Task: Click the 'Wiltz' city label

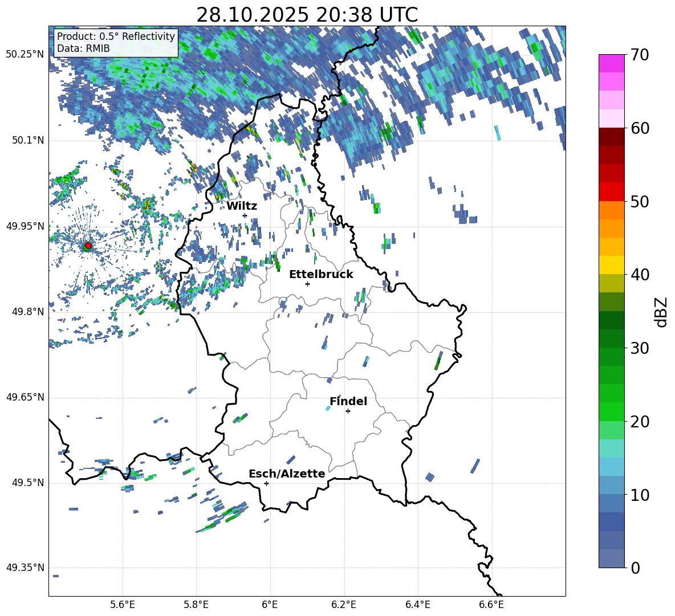Action: click(242, 206)
